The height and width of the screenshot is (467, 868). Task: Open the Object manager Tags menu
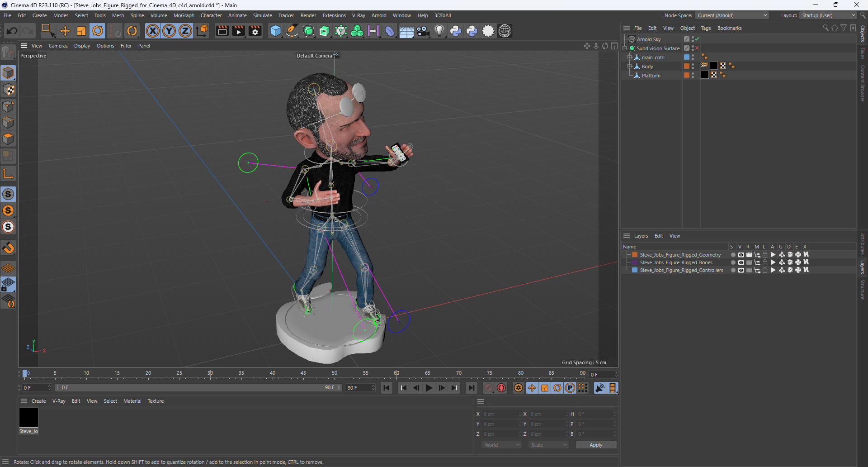tap(706, 28)
